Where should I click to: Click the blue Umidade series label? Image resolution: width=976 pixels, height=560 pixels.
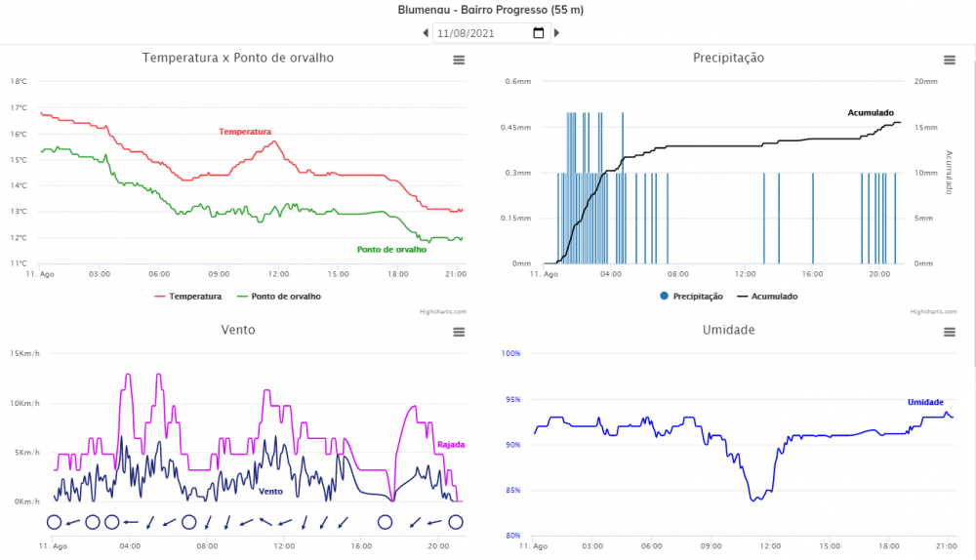click(x=924, y=402)
